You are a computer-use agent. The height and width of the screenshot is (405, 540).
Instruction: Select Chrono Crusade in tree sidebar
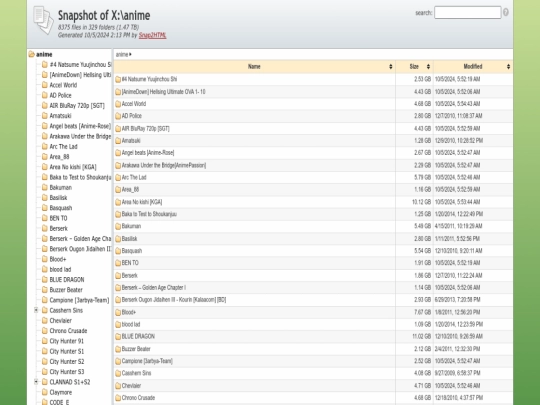pos(69,331)
